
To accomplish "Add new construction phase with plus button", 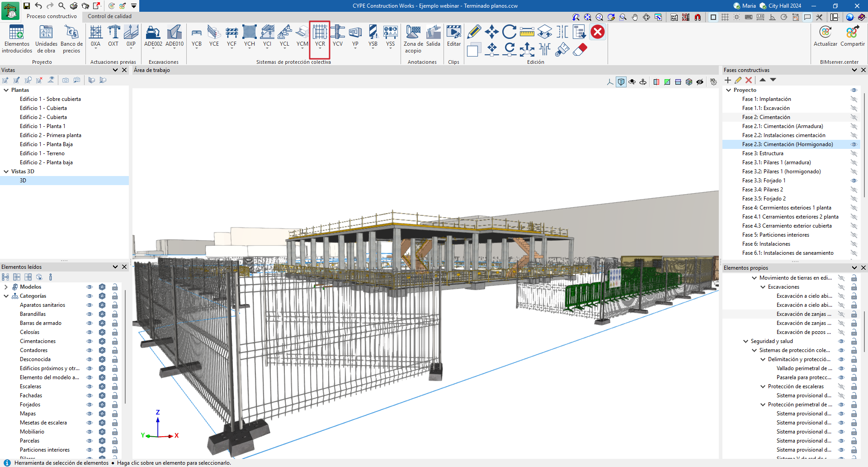I will coord(728,80).
